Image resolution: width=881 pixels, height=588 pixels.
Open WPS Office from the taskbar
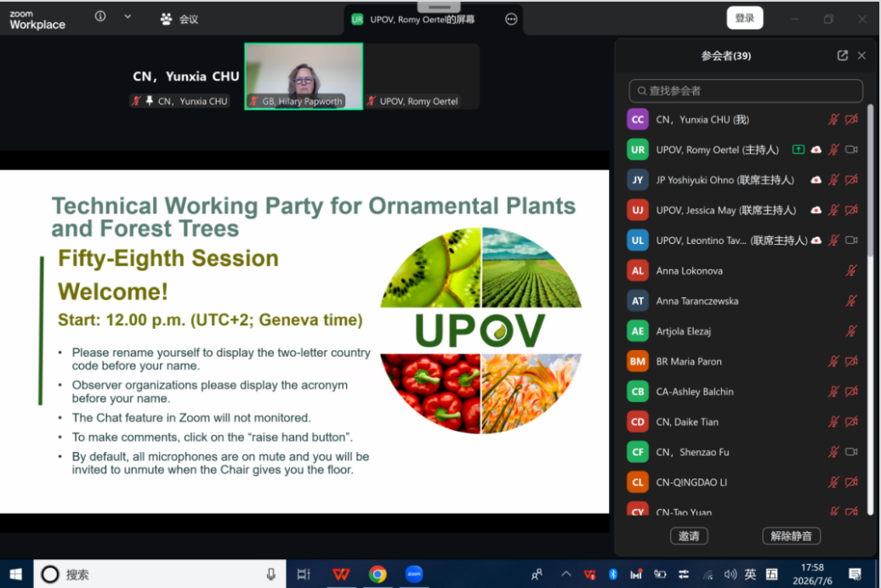(x=341, y=574)
